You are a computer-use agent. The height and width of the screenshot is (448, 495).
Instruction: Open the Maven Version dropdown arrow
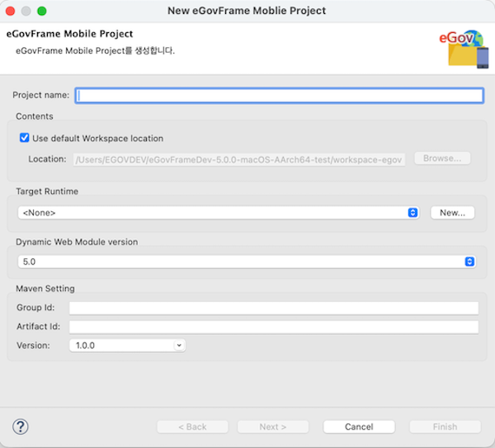click(179, 346)
